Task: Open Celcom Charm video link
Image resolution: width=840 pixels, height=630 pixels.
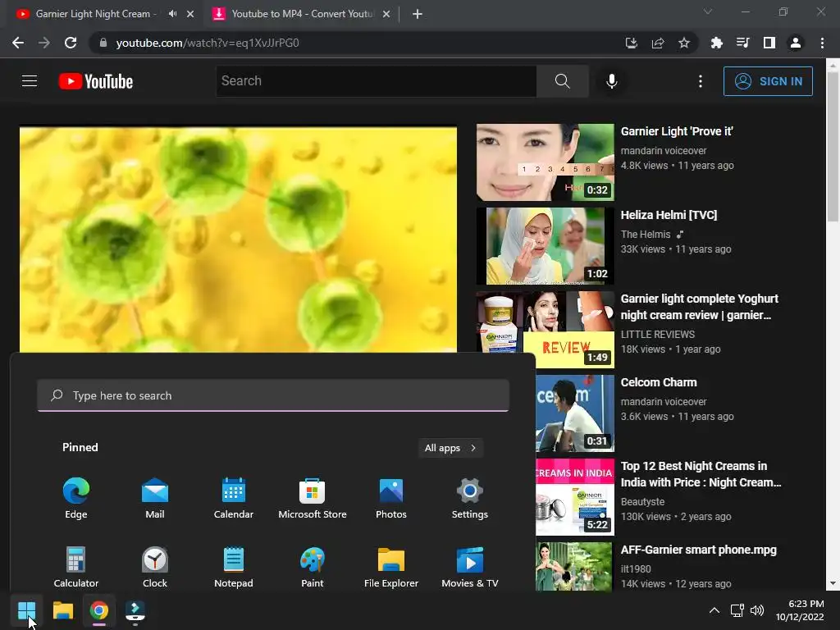Action: click(x=659, y=382)
